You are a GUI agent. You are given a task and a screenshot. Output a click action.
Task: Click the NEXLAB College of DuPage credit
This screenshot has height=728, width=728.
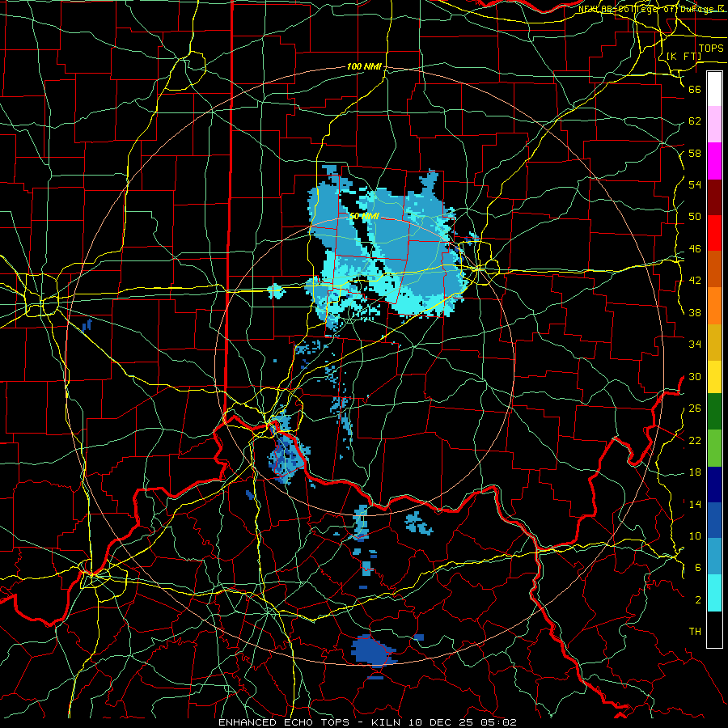pyautogui.click(x=650, y=9)
